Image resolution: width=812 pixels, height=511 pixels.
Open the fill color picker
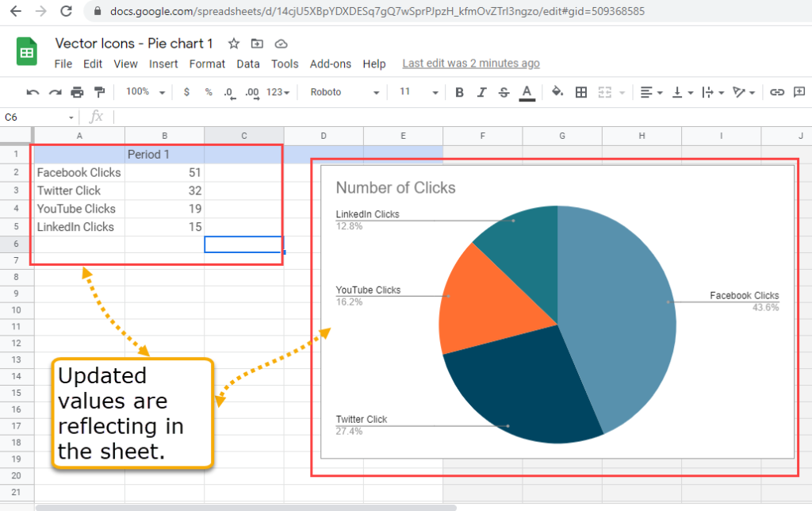click(x=557, y=92)
